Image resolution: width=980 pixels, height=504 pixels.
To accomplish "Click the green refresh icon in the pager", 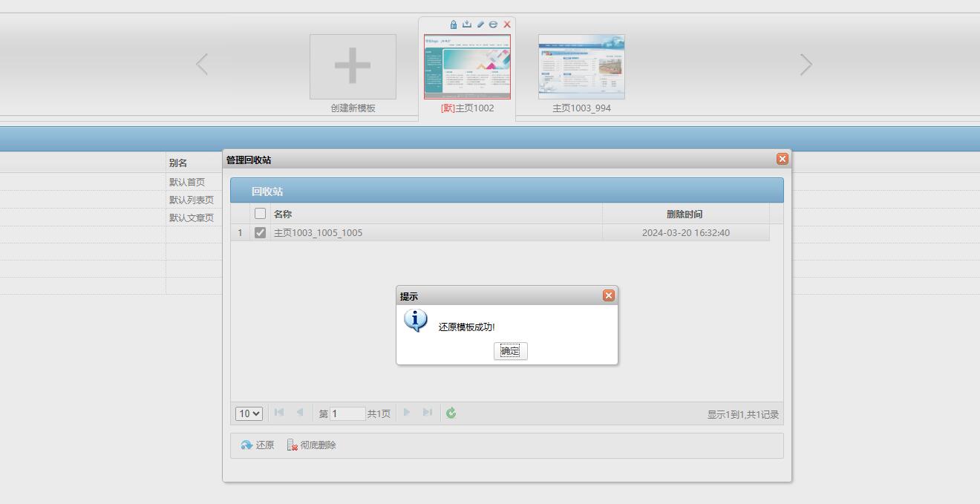I will pyautogui.click(x=451, y=413).
